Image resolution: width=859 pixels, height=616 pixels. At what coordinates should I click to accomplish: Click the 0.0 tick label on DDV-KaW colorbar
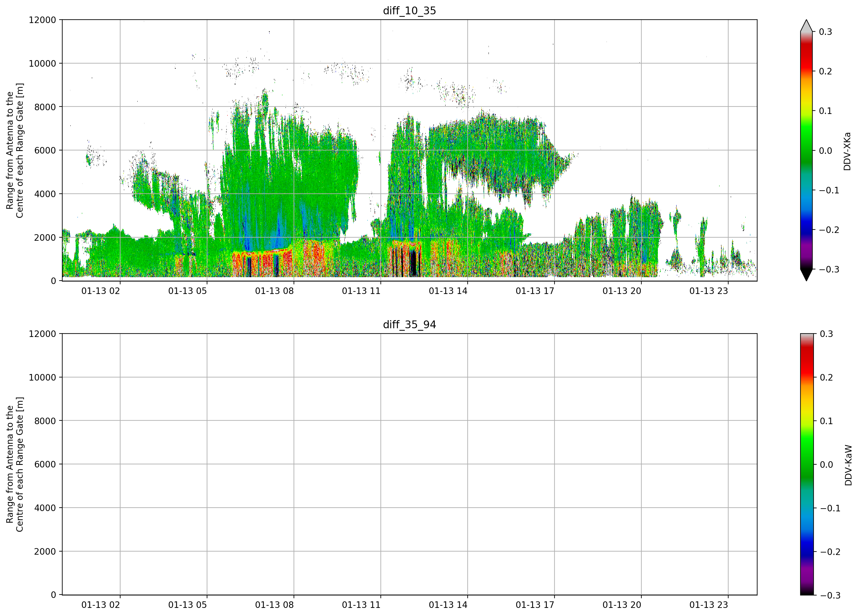click(826, 465)
